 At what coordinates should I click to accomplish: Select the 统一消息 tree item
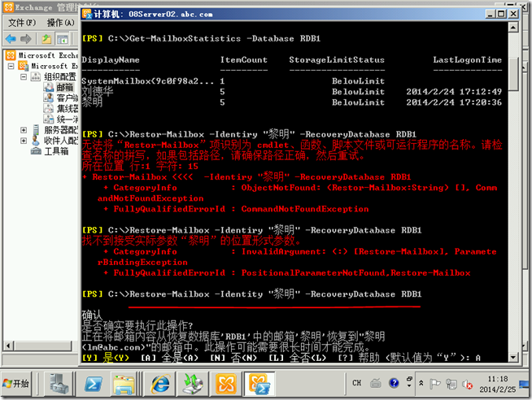pos(68,120)
